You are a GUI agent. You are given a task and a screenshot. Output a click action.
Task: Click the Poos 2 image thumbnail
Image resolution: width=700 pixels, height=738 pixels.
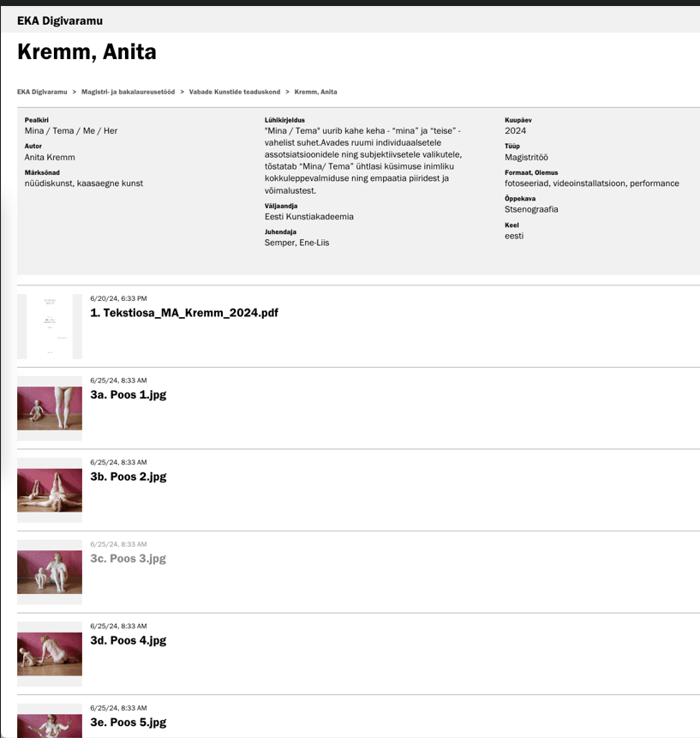tap(50, 490)
